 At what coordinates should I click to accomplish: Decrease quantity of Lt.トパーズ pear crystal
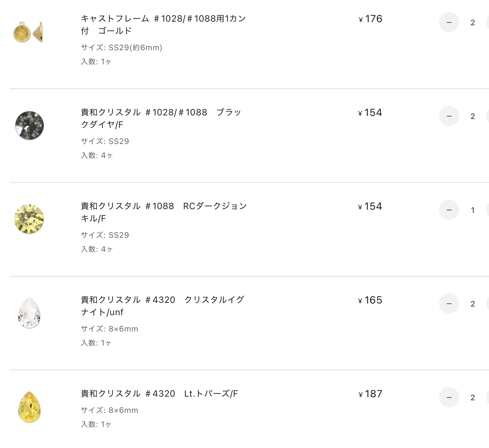click(449, 397)
